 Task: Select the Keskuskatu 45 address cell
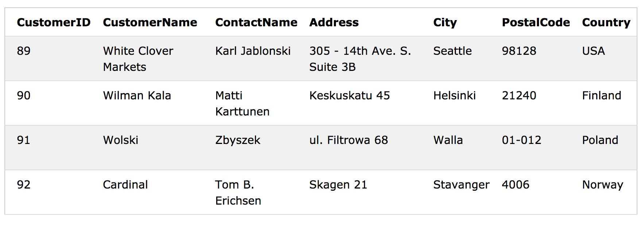coord(349,95)
